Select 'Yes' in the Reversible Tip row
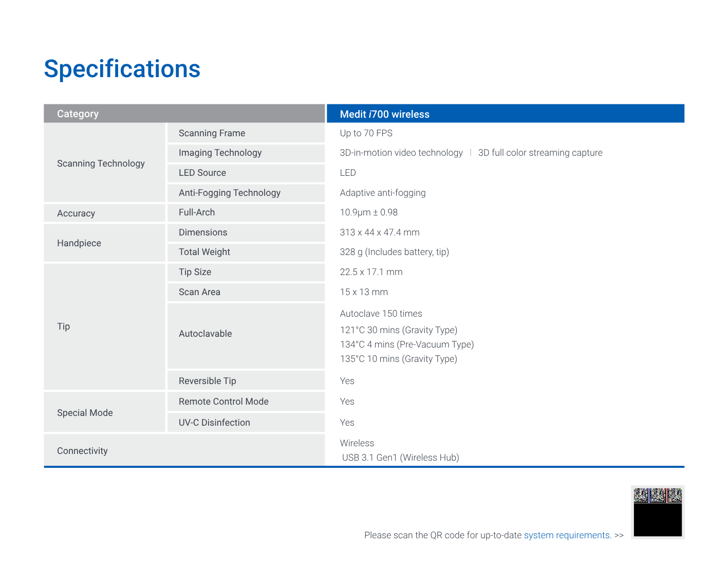 (347, 381)
